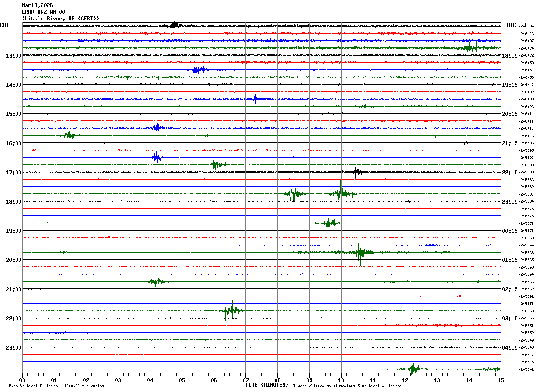The image size is (536, 392).
Task: Click black seismic burst on the topmost trace
Action: [175, 26]
